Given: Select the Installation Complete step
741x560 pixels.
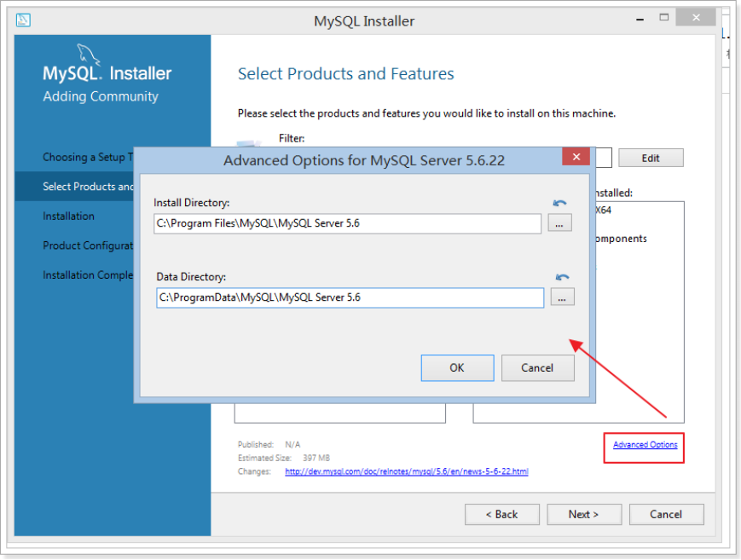Looking at the screenshot, I should coord(88,275).
